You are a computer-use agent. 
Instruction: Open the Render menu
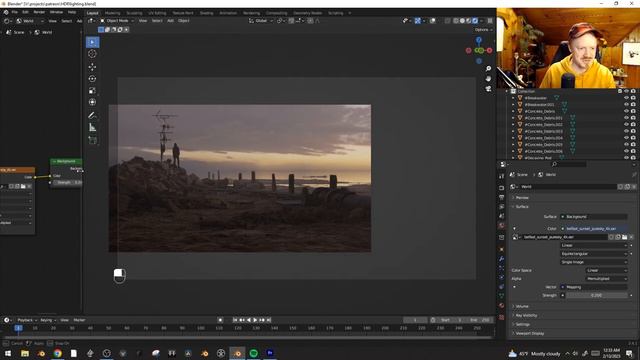[39, 12]
